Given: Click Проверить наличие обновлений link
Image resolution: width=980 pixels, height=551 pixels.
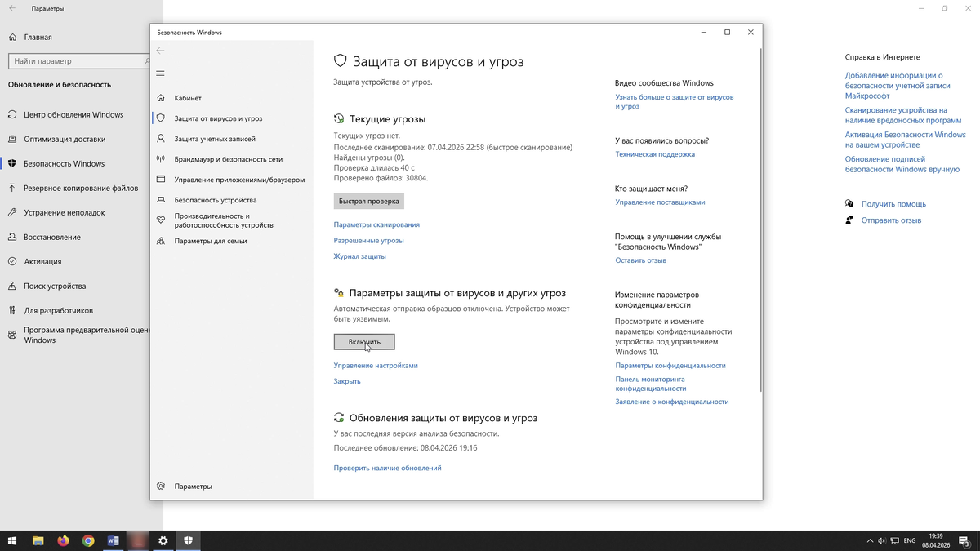Looking at the screenshot, I should pyautogui.click(x=388, y=469).
